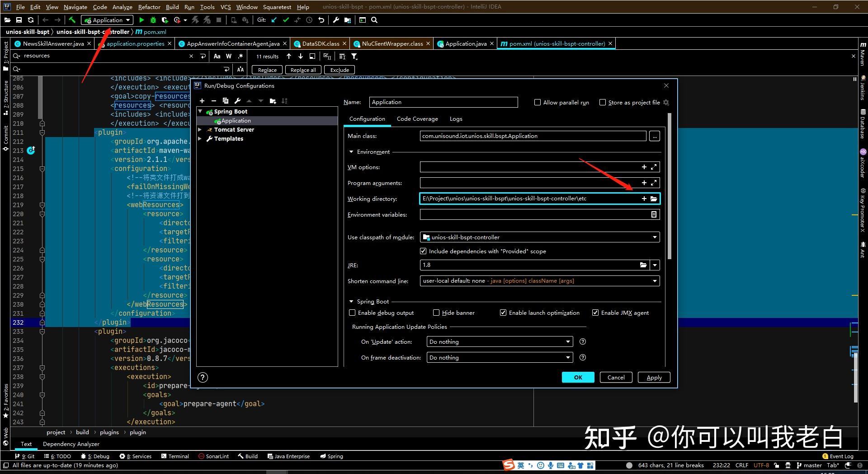The image size is (868, 474).
Task: Open run configuration dropdown in main toolbar
Action: point(107,20)
